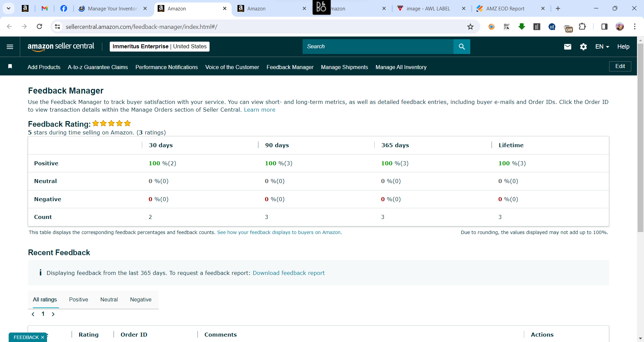This screenshot has height=342, width=644.
Task: Click the Amazon Seller Central logo
Action: 61,47
